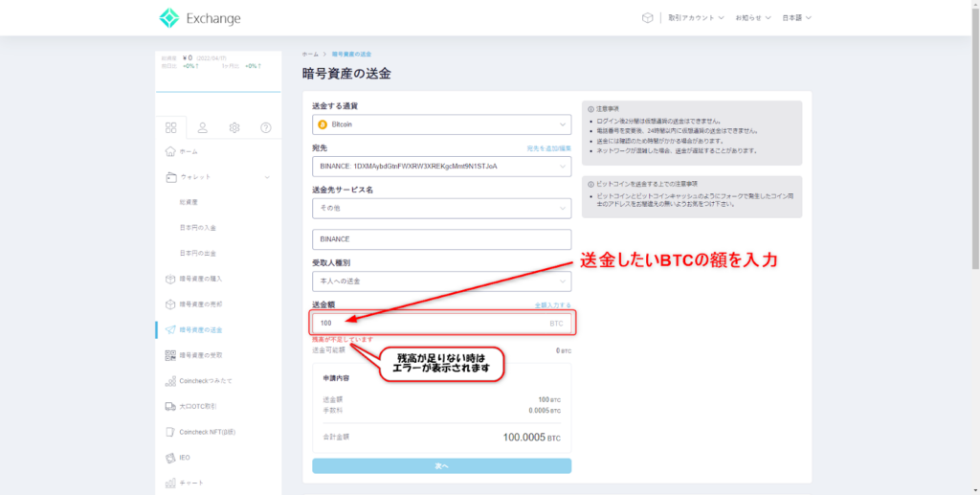980x495 pixels.
Task: Click the 宛先を追加/編集 link
Action: tap(548, 148)
